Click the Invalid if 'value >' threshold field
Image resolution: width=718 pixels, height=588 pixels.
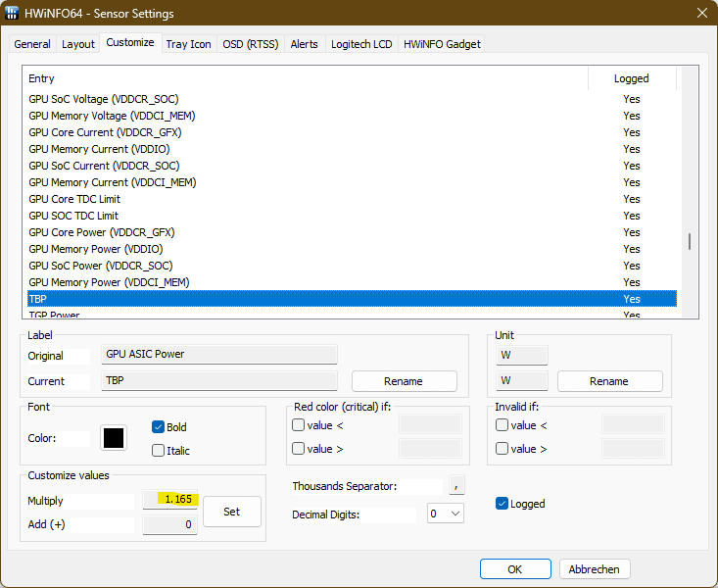(633, 448)
